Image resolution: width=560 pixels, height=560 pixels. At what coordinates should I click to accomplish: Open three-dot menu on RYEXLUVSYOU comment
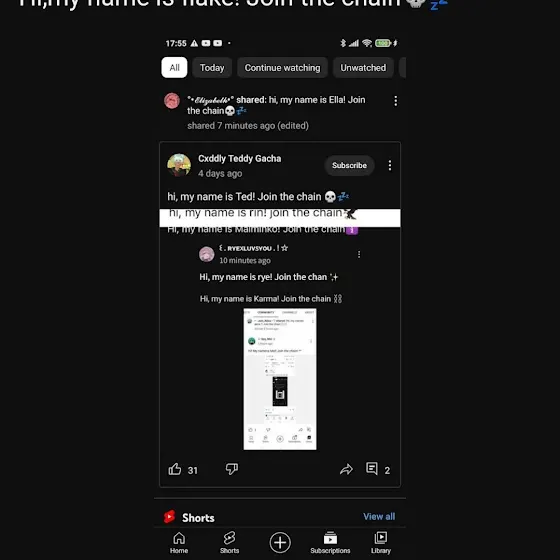(x=359, y=254)
